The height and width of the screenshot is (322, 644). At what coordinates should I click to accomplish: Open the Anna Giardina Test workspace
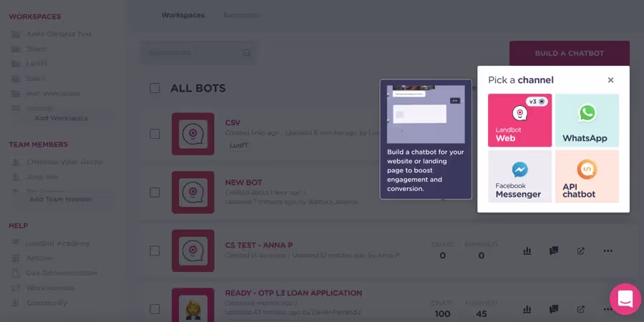pyautogui.click(x=59, y=34)
